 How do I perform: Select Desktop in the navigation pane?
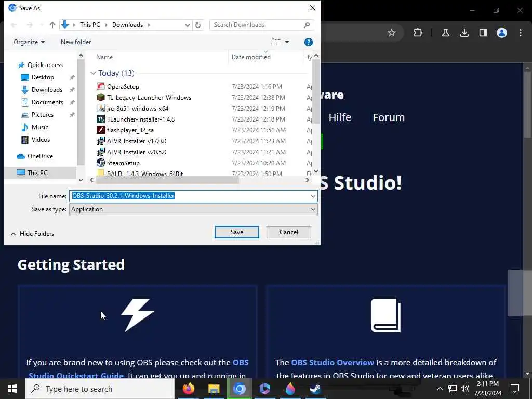click(x=43, y=77)
